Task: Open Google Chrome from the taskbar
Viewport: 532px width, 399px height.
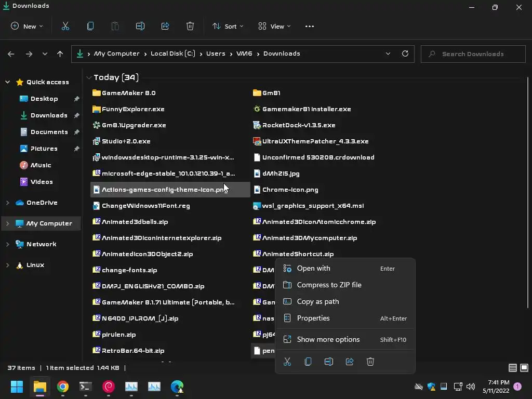Action: 63,387
